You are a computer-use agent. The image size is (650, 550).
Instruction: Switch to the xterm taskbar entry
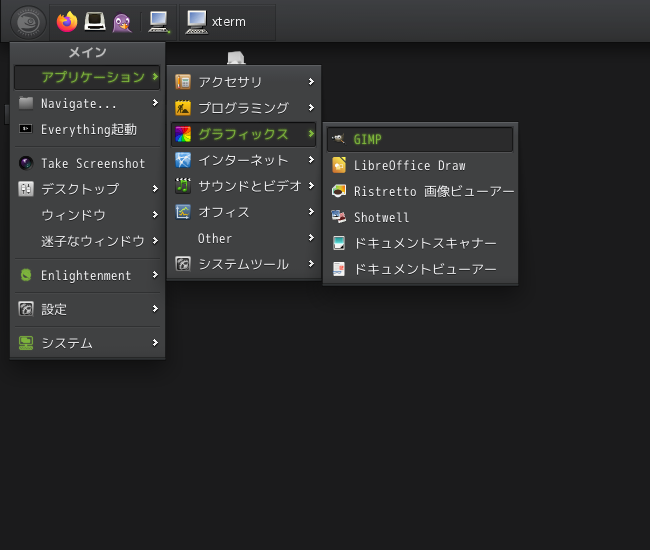click(x=227, y=22)
